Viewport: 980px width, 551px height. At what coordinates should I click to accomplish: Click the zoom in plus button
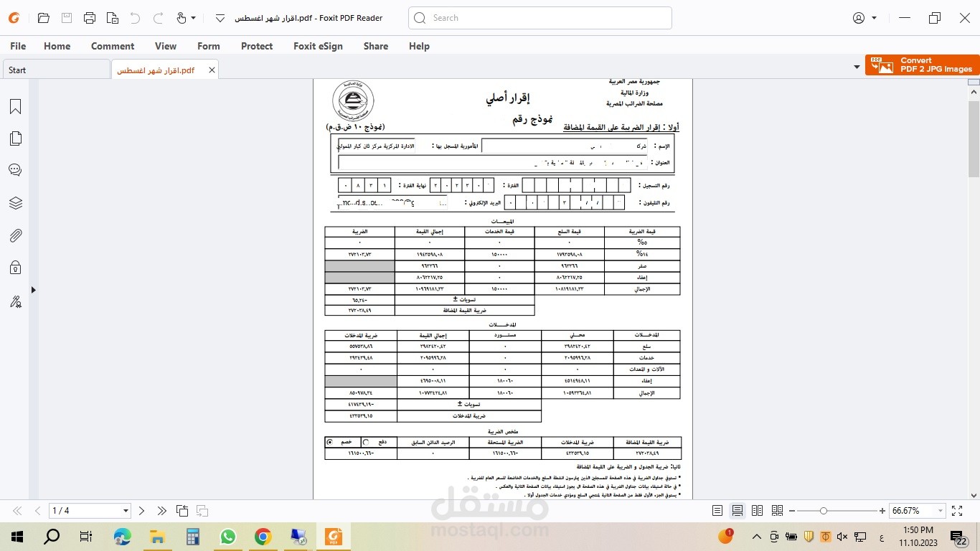(882, 511)
